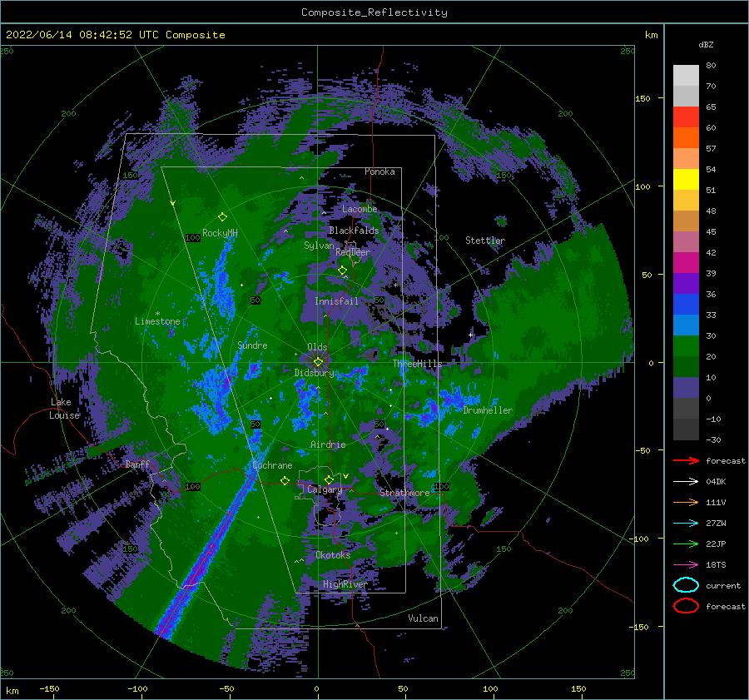This screenshot has height=700, width=749.
Task: Click the Strathmore label
Action: pos(404,493)
